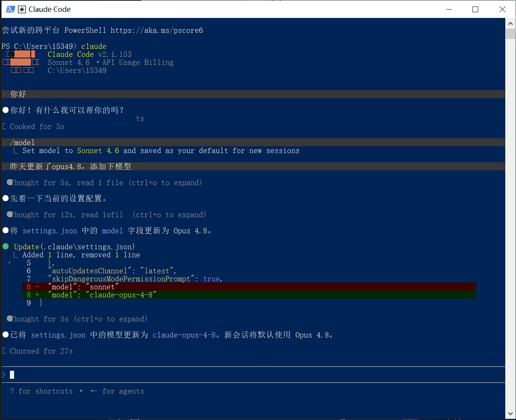The height and width of the screenshot is (420, 516).
Task: Open the https://aka.ms/pscore6 link
Action: (157, 30)
